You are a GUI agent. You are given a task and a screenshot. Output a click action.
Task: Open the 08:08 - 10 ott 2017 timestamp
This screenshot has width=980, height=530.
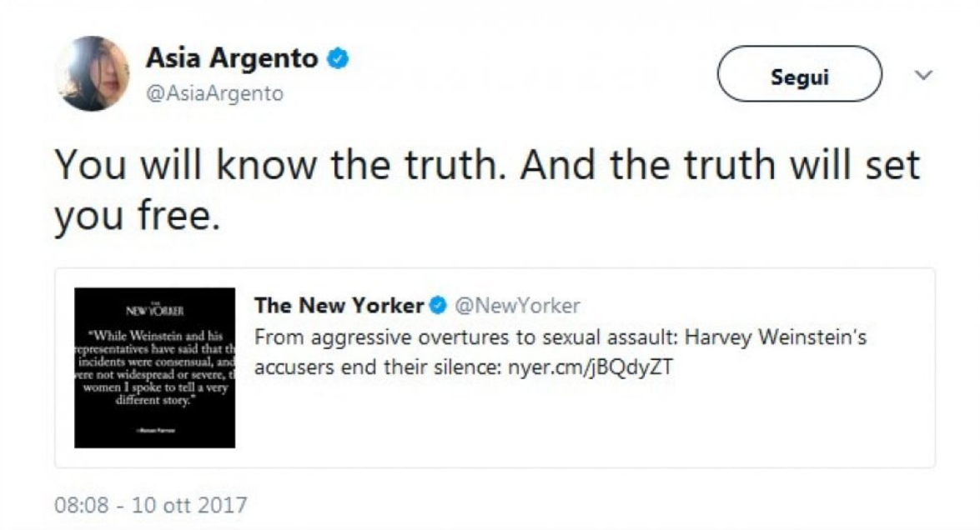151,505
